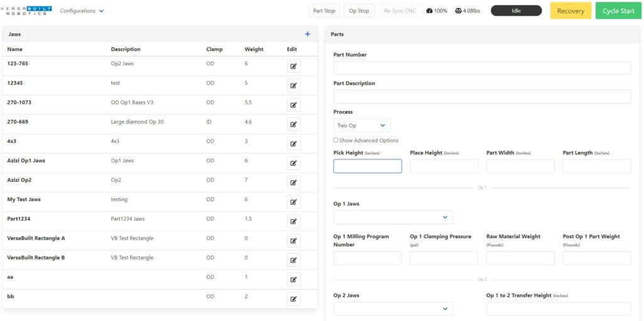Viewport: 644px width, 321px height.
Task: Expand the Op 1 Jaws dropdown
Action: 393,217
